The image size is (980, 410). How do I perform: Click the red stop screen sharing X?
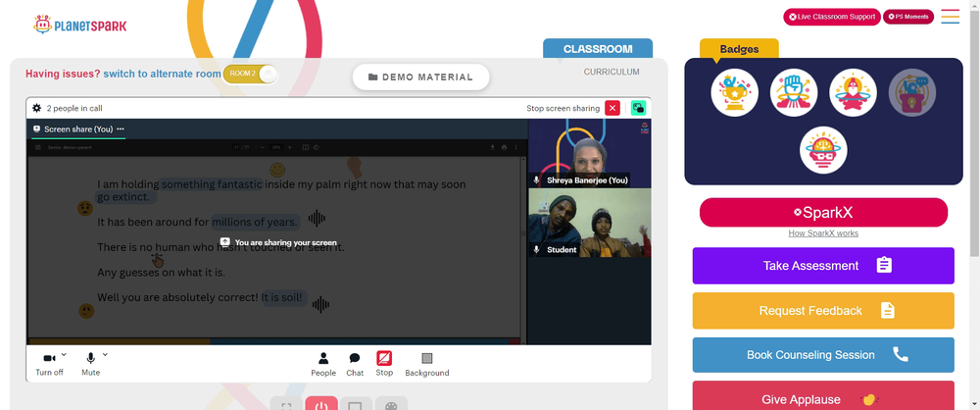point(612,108)
